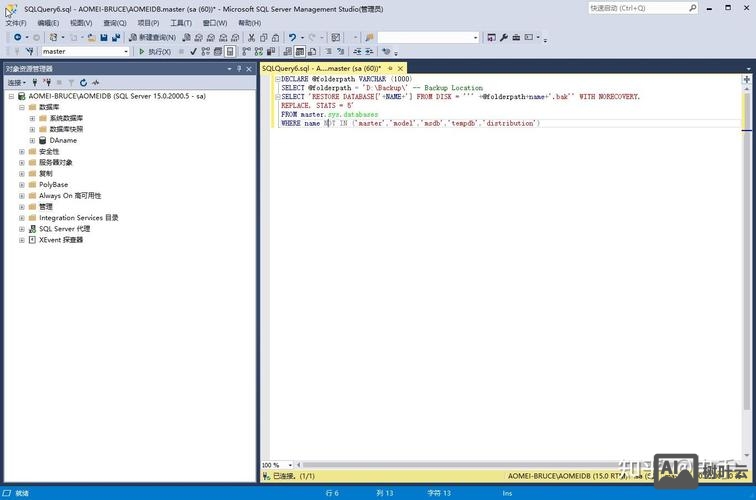Open the 连接 dropdown in Object Explorer

click(x=17, y=82)
